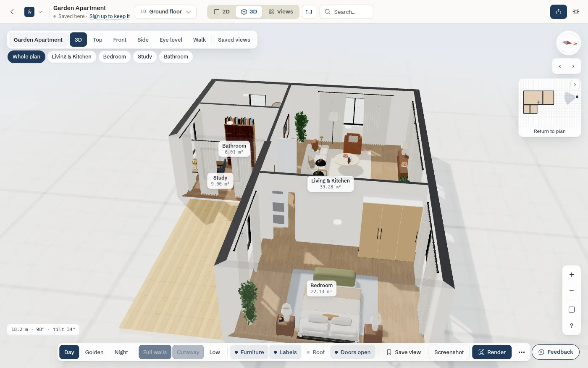Go to previous view arrow
This screenshot has width=588, height=368.
pyautogui.click(x=560, y=66)
